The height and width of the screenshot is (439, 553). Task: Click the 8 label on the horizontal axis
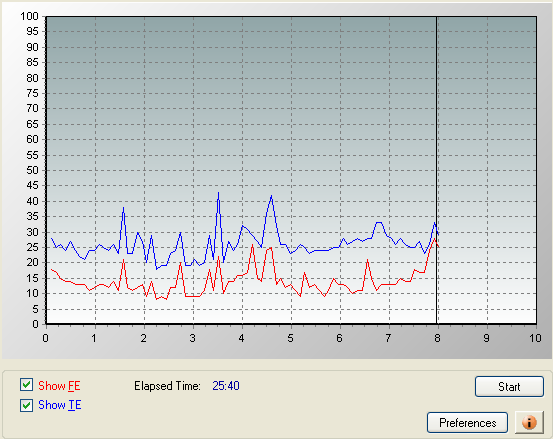437,338
